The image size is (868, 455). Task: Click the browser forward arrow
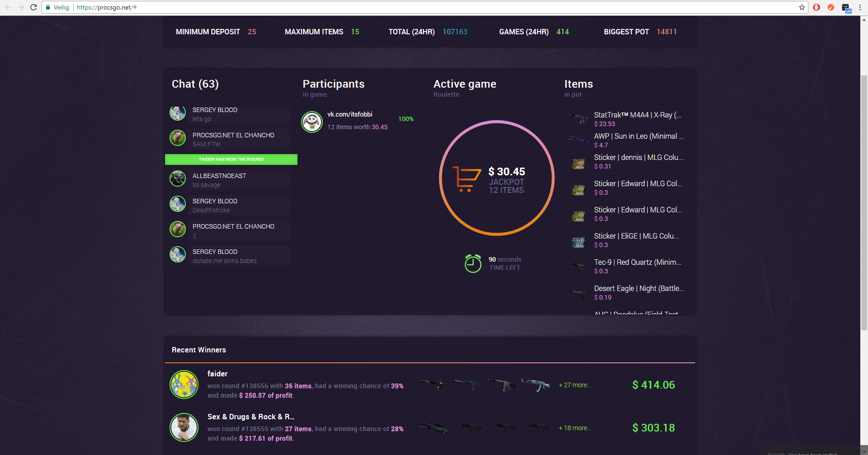(x=21, y=7)
